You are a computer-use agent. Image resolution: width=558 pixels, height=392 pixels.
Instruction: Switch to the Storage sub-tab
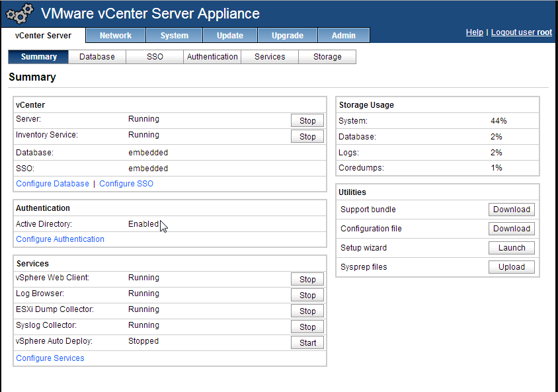pos(327,57)
